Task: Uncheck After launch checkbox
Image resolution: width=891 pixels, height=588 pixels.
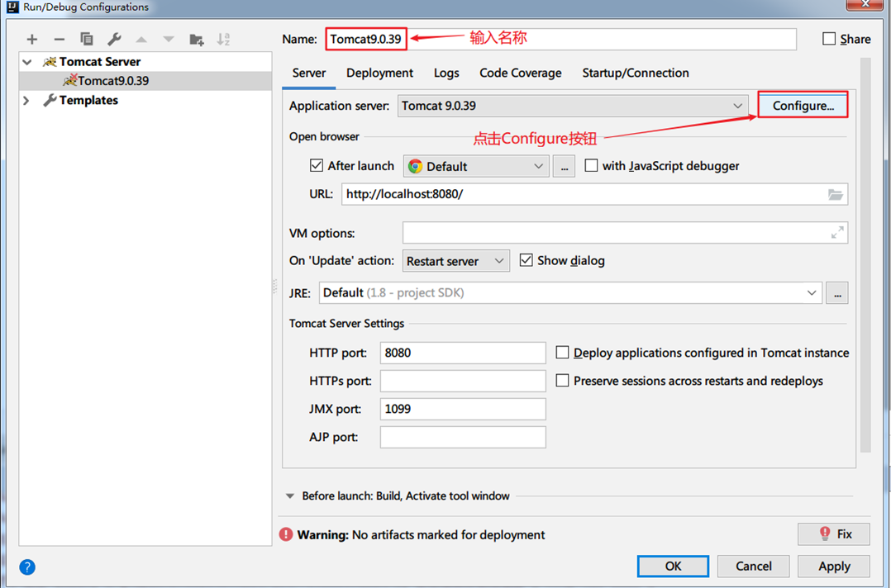Action: click(317, 165)
